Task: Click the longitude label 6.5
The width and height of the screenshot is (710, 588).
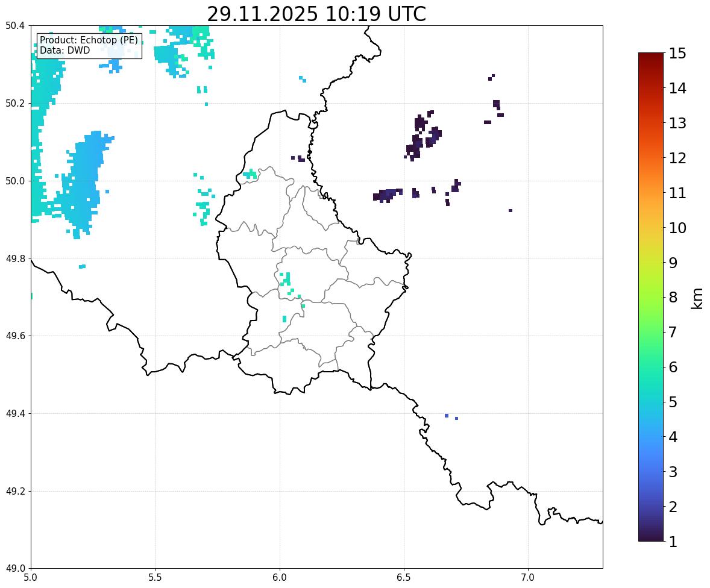Action: tap(404, 578)
